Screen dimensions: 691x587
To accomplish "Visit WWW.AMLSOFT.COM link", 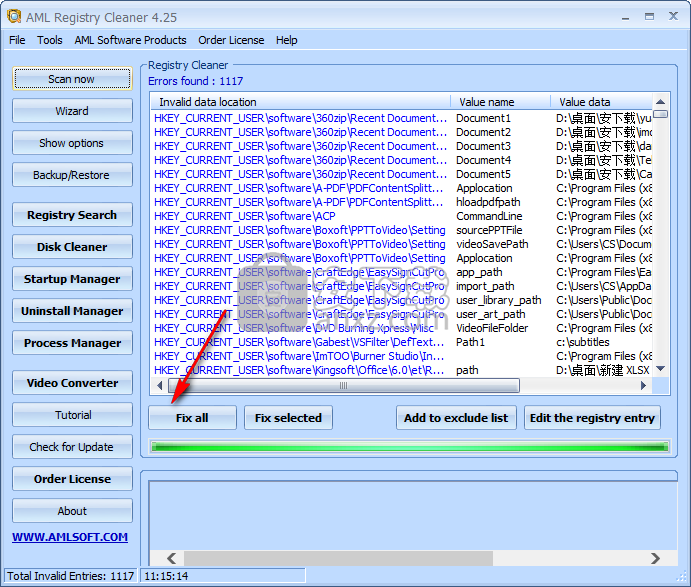I will (x=70, y=537).
